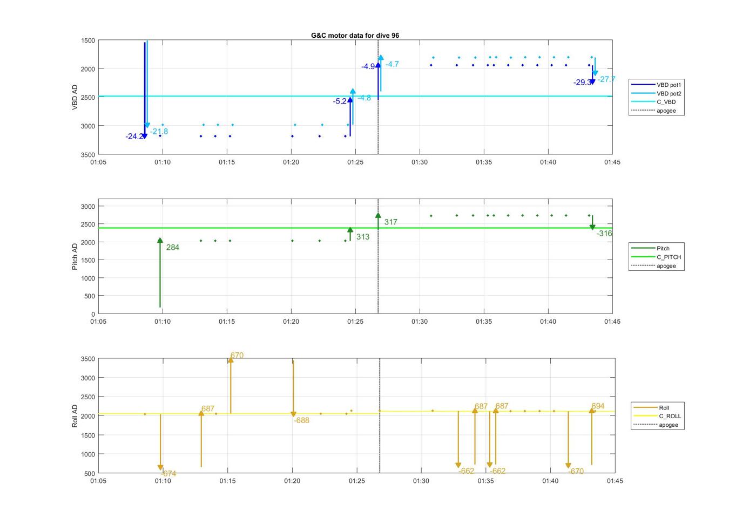Click the "-21.8" VBD data label
This screenshot has height=532, width=756.
159,131
